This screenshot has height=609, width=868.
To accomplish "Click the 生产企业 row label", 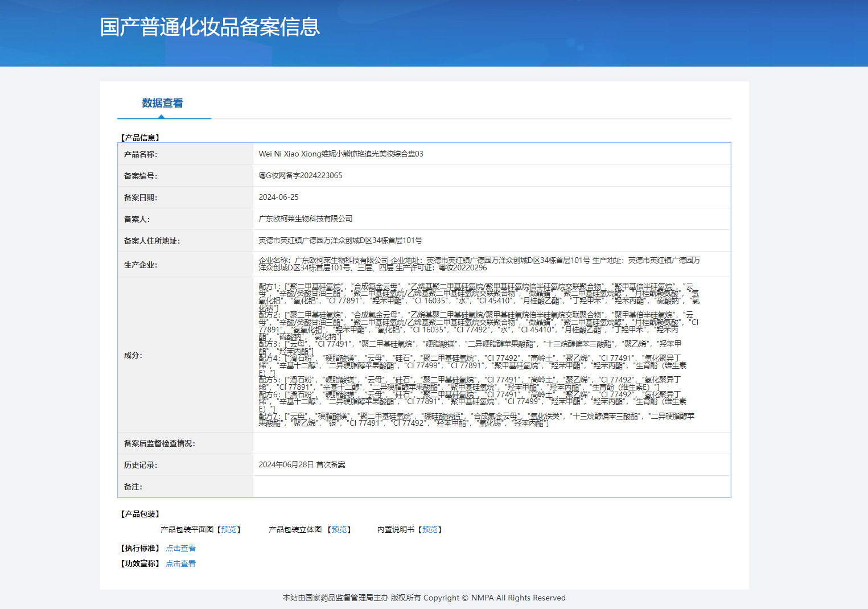I will pos(141,265).
